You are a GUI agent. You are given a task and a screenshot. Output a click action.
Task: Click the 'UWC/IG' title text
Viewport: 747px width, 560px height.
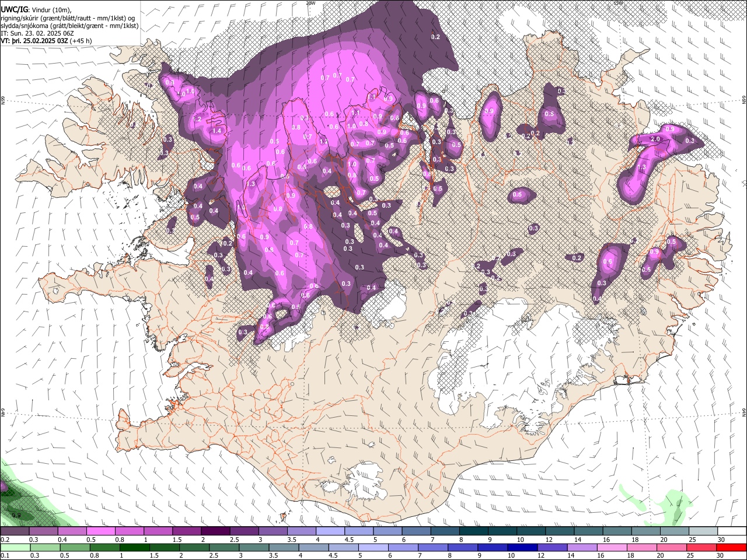[x=13, y=10]
